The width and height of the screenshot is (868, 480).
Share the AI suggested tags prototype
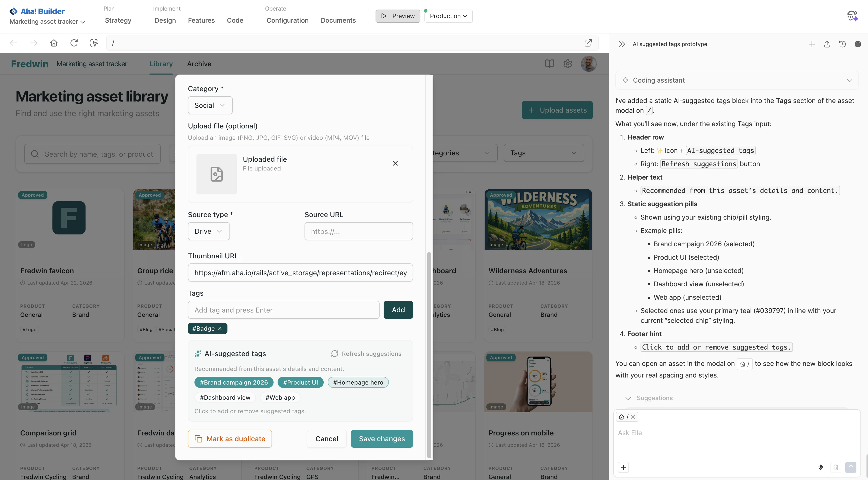click(827, 44)
